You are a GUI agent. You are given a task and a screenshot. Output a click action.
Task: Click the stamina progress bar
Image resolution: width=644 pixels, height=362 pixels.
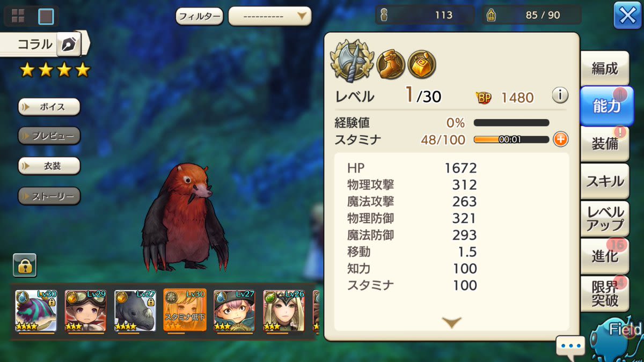(x=511, y=139)
